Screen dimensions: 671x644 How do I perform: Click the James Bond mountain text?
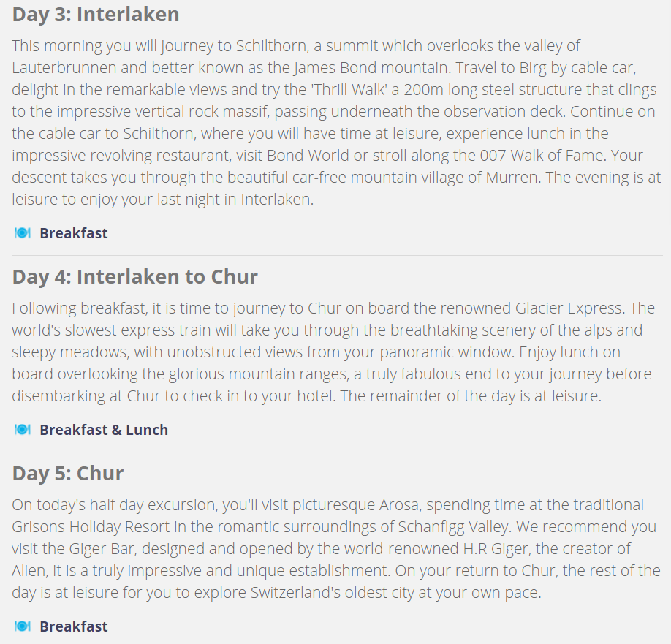pos(371,67)
